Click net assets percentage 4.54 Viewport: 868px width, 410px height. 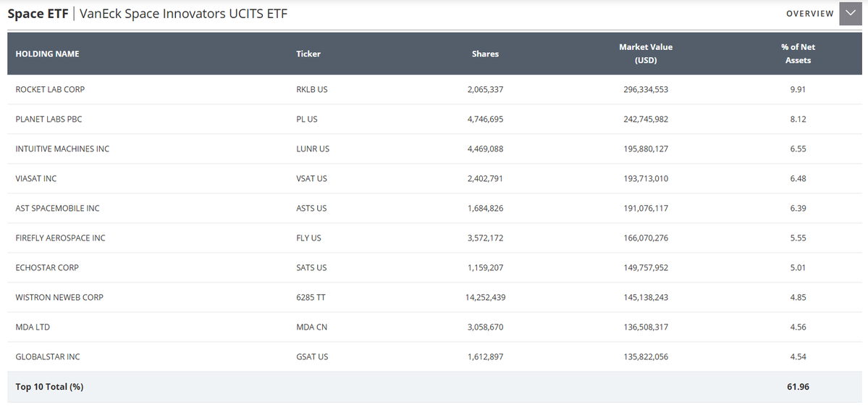tap(798, 357)
